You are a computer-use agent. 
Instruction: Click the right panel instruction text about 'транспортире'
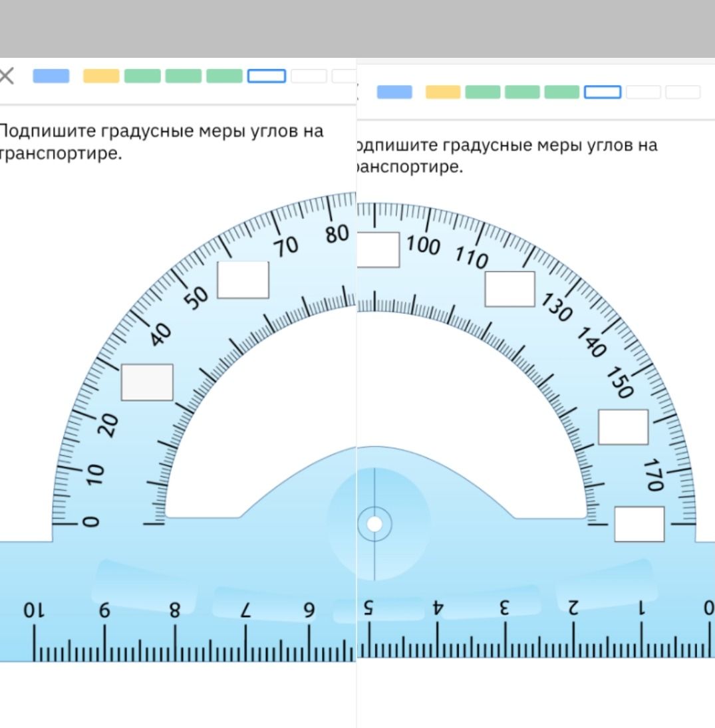[410, 166]
